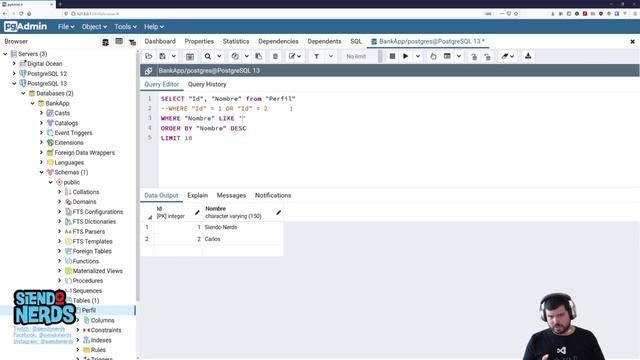Click connection status icon beside BankApp/postgres

149,71
